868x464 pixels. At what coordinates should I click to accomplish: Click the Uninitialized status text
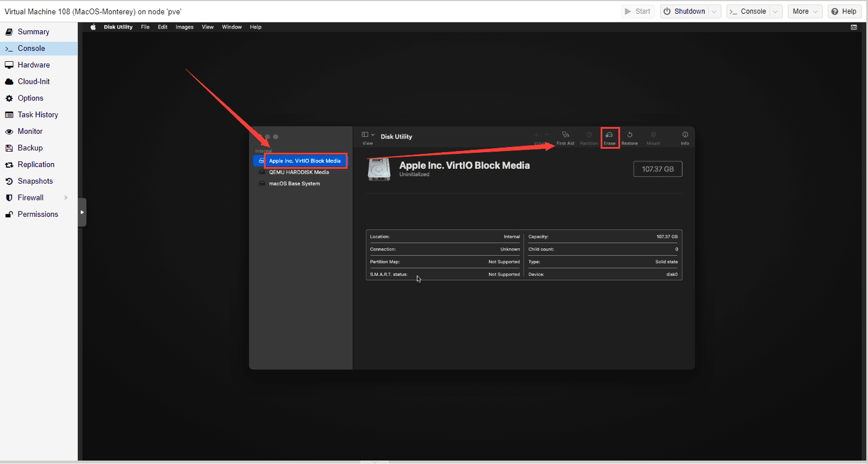415,175
